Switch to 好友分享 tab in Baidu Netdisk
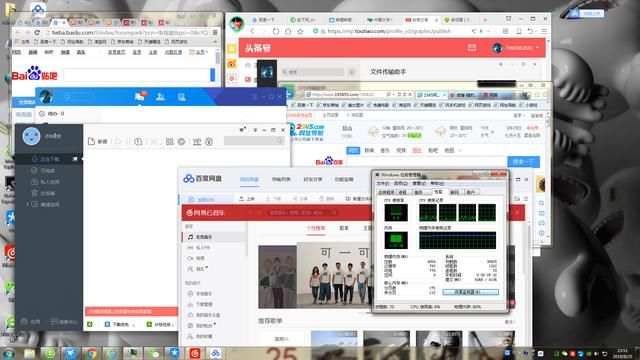 click(313, 179)
